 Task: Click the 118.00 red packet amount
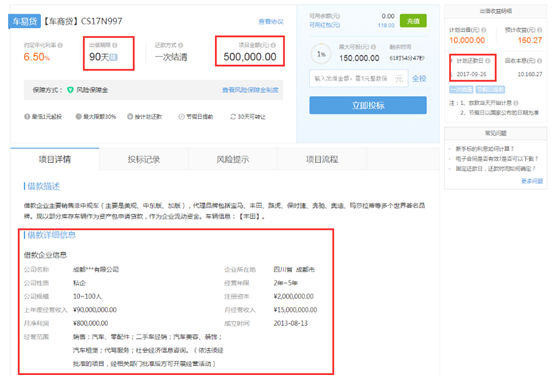click(x=386, y=25)
